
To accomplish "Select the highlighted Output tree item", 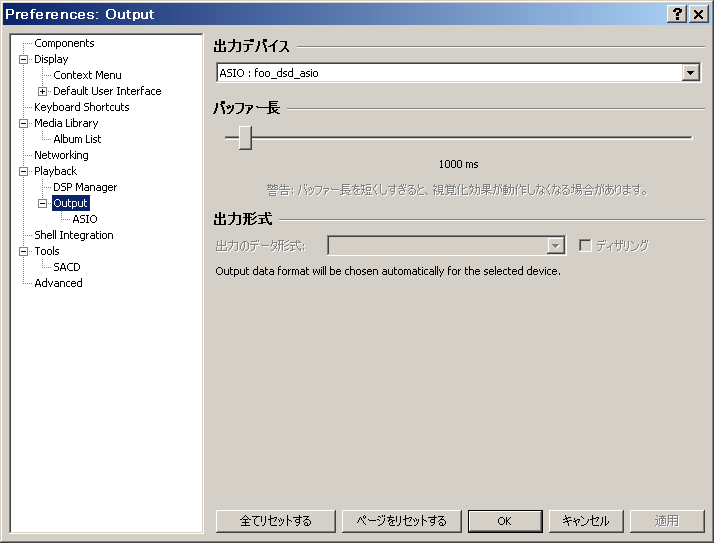I will coord(70,203).
